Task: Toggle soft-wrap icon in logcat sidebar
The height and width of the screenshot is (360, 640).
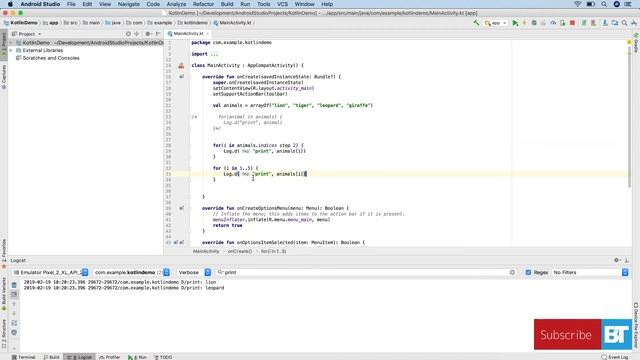Action: tap(14, 323)
